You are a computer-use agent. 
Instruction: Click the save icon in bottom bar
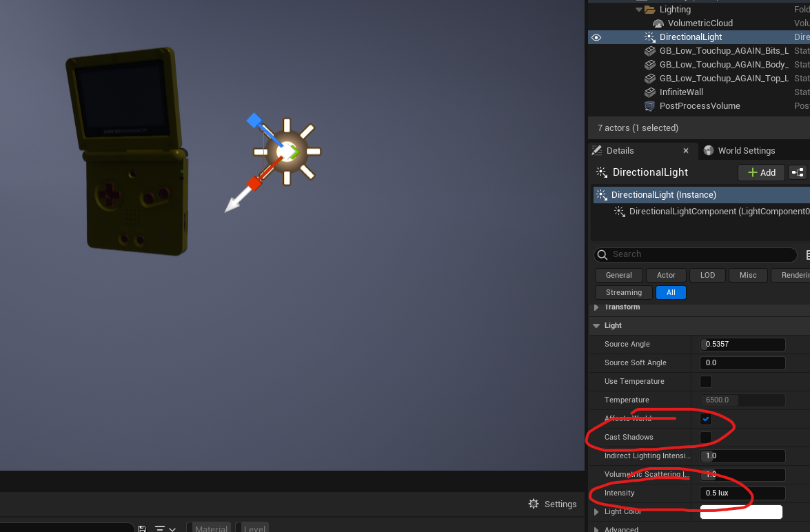coord(142,529)
